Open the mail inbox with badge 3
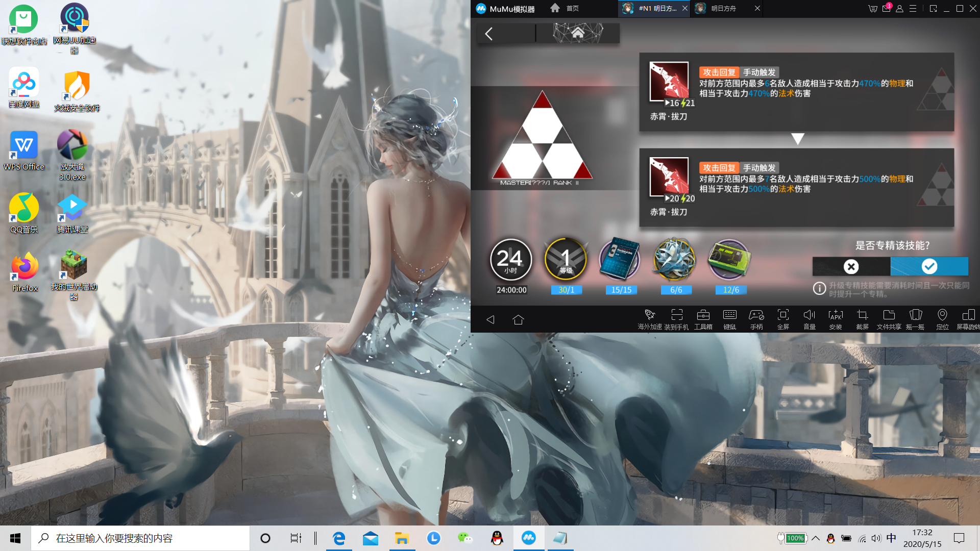 pyautogui.click(x=886, y=9)
